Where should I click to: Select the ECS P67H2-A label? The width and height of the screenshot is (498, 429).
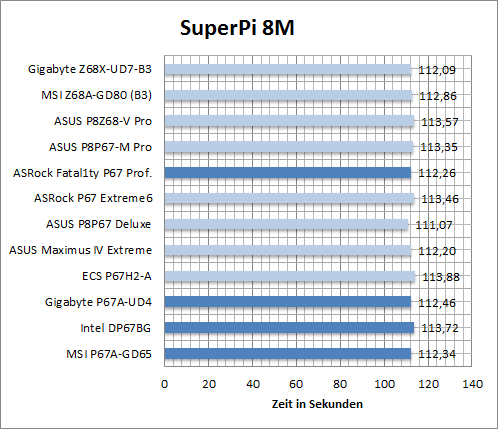117,276
